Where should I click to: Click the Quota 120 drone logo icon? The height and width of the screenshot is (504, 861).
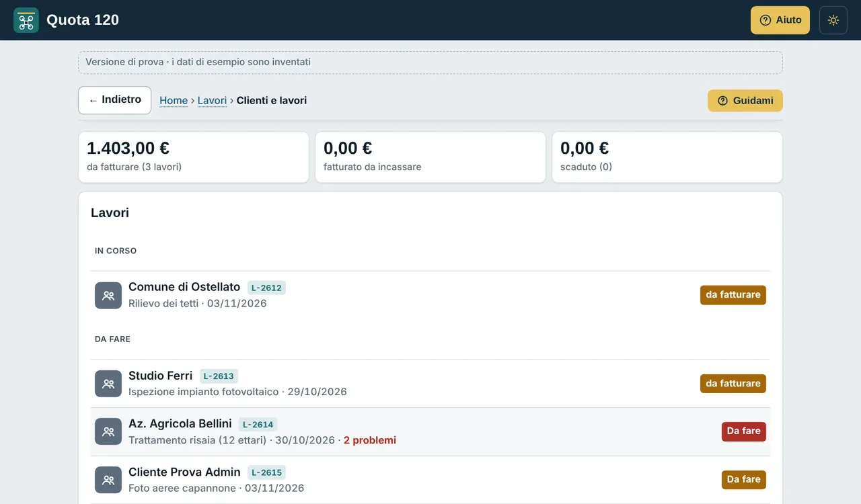pos(26,20)
